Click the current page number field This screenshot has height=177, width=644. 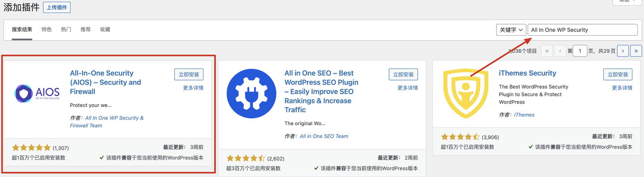pos(580,51)
